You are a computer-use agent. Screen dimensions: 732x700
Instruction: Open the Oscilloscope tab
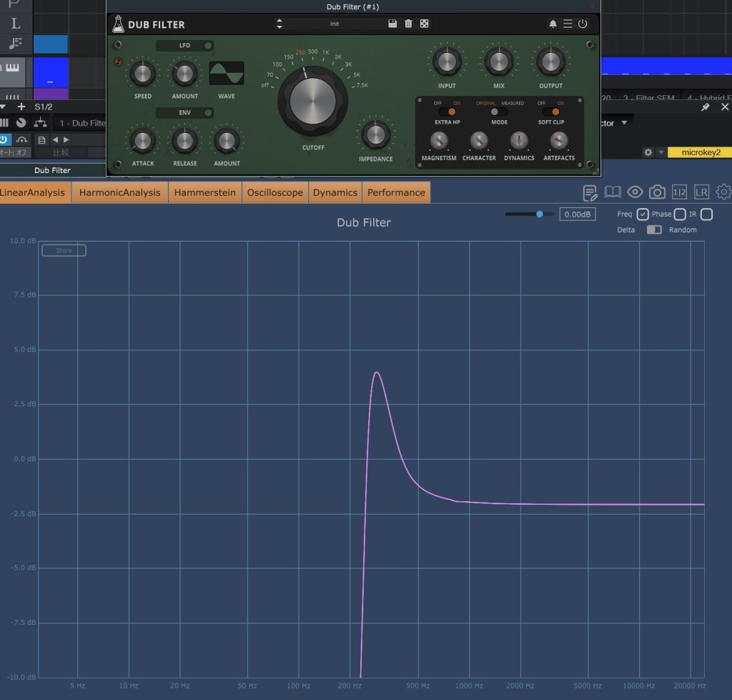point(275,192)
